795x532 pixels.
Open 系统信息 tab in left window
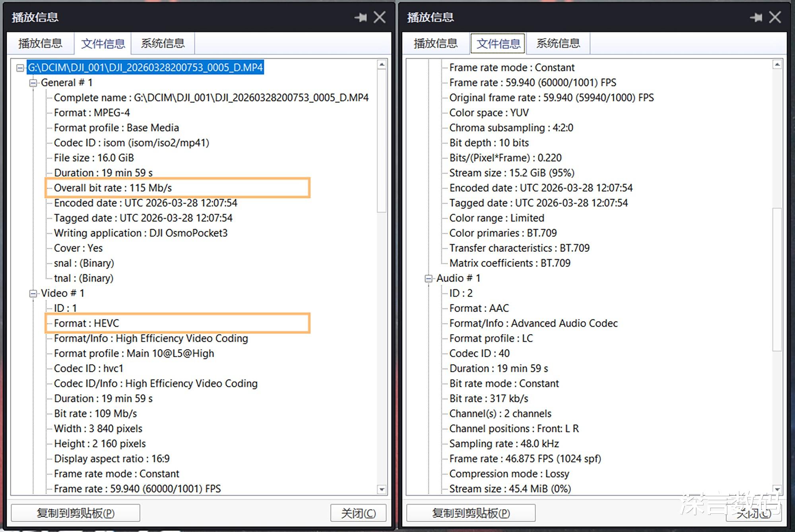(163, 43)
